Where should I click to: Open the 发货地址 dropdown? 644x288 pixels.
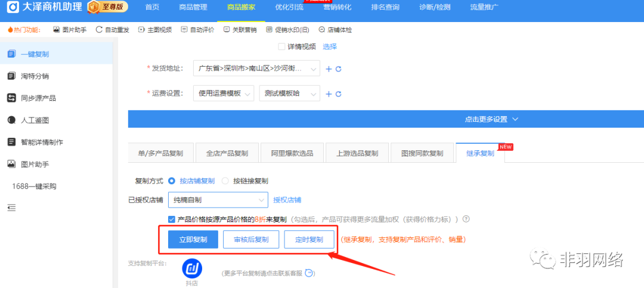point(256,69)
